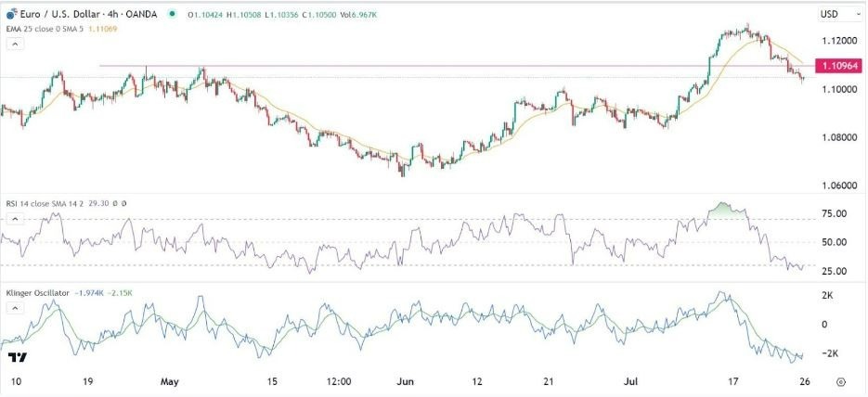Image resolution: width=868 pixels, height=397 pixels.
Task: Click the Jun time axis label
Action: 405,382
